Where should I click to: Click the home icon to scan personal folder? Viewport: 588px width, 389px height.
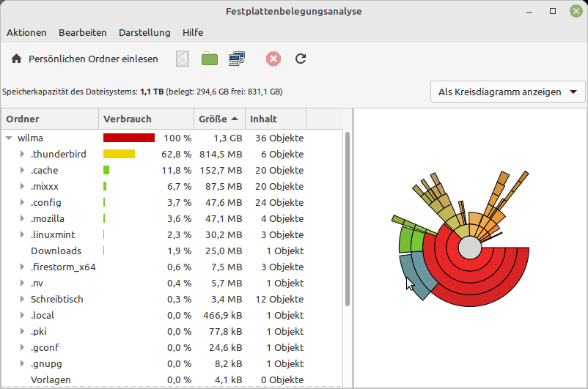point(16,59)
